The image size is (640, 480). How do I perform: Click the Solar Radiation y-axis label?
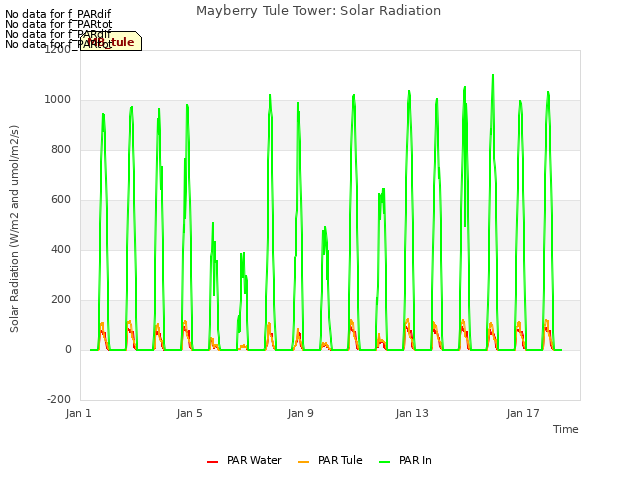click(x=14, y=229)
